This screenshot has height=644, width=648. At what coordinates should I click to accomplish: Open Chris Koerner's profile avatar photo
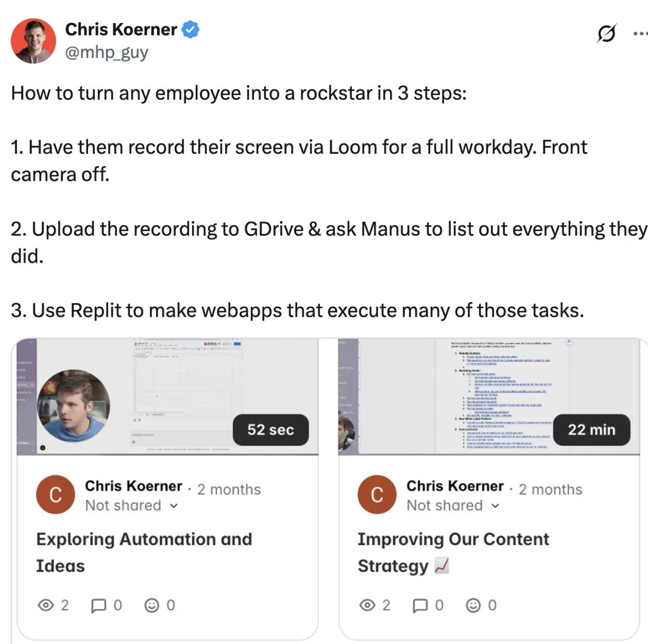coord(33,41)
